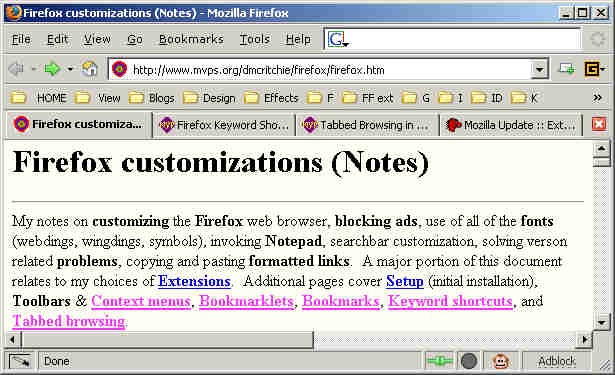
Task: Click the yellow G toolbar icon
Action: [592, 69]
